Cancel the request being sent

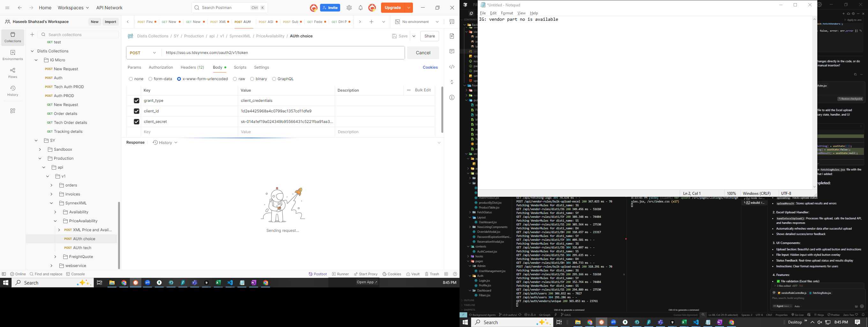pyautogui.click(x=423, y=53)
